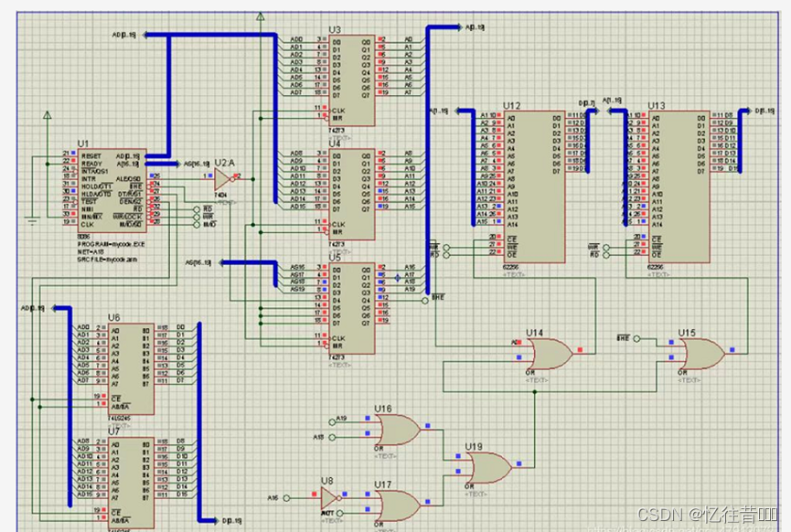Screen dimensions: 791x532
Task: Select the U2:A 7404 inverter symbol
Action: pos(222,179)
